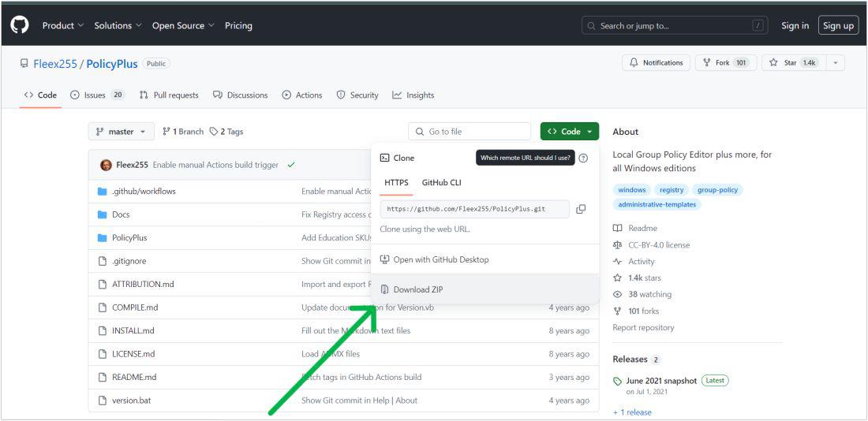The width and height of the screenshot is (868, 421).
Task: Open ATTRIBUTION.md file
Action: tap(143, 285)
